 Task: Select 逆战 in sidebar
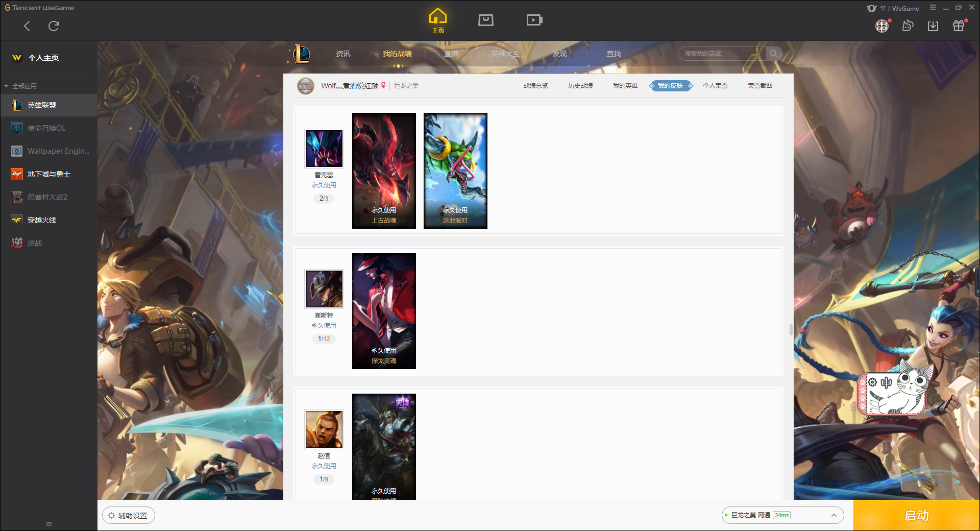click(48, 243)
